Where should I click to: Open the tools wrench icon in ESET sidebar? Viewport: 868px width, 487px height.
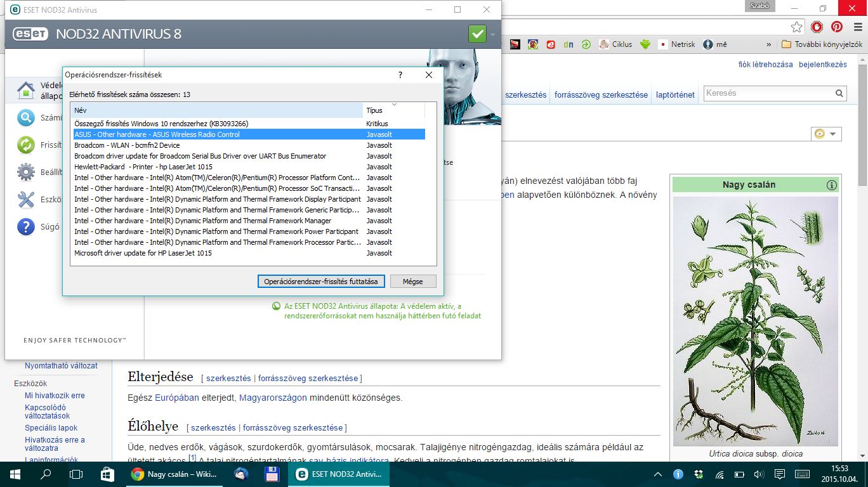click(x=25, y=199)
